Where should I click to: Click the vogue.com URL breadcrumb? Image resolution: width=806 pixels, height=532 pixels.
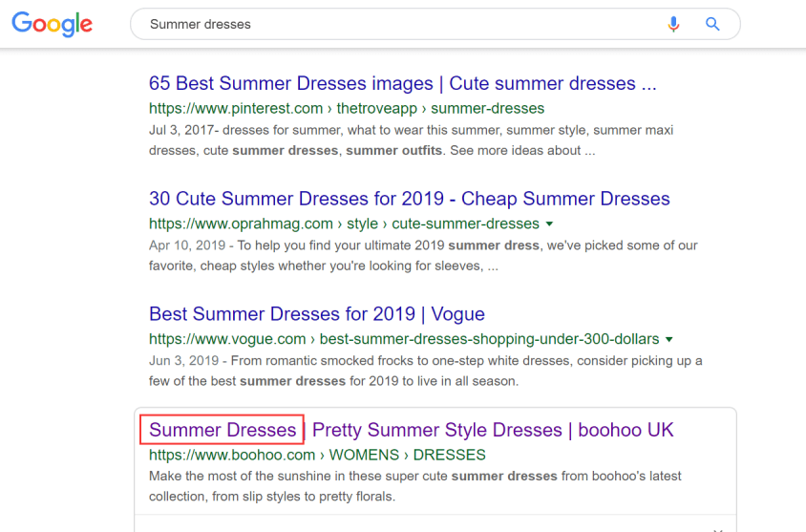[x=404, y=339]
